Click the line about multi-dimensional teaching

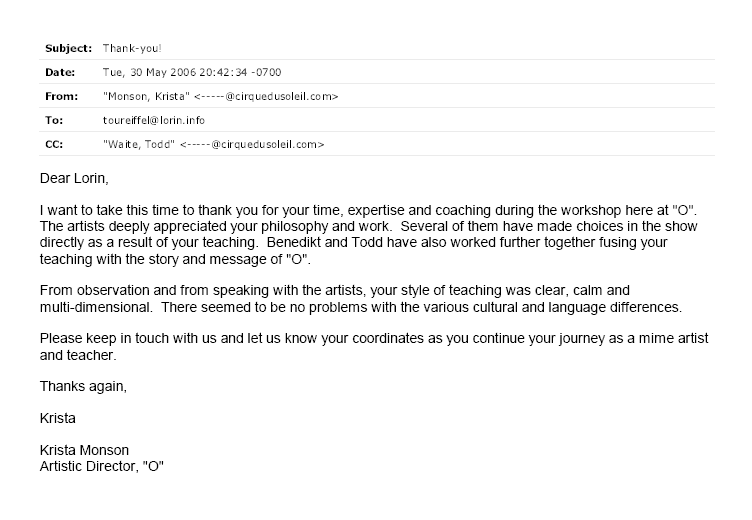(x=361, y=307)
